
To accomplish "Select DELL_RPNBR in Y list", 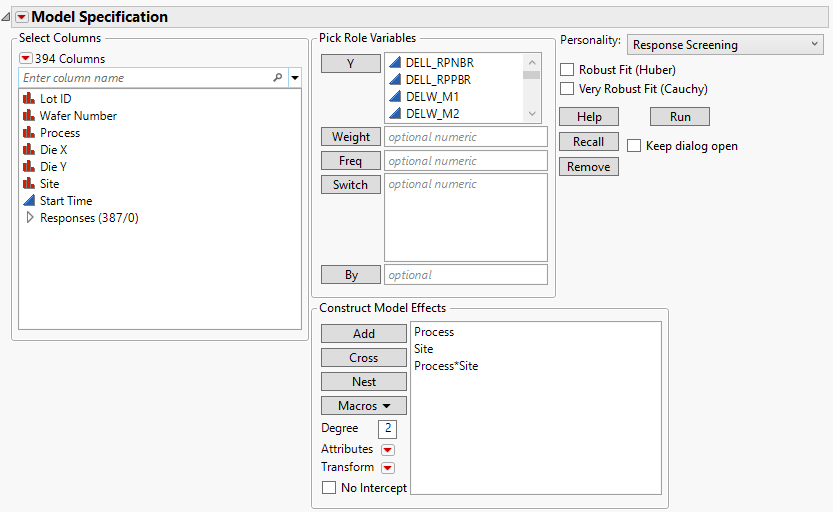I will [x=440, y=63].
